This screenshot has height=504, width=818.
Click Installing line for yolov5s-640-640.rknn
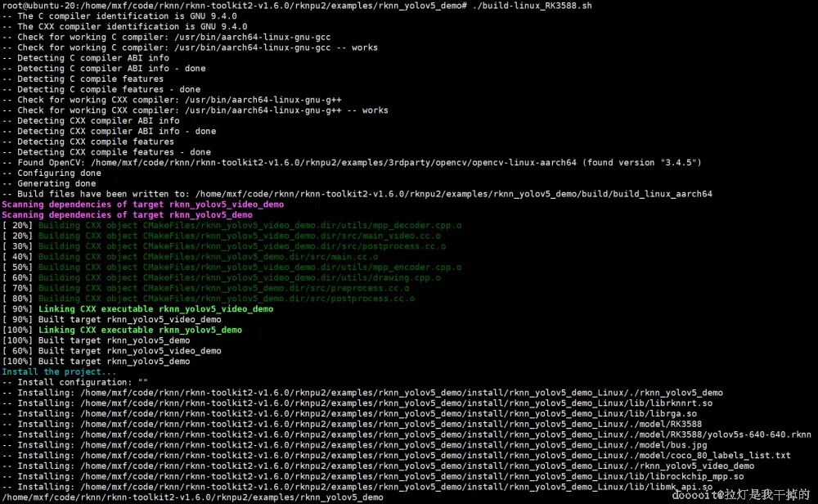pos(407,434)
